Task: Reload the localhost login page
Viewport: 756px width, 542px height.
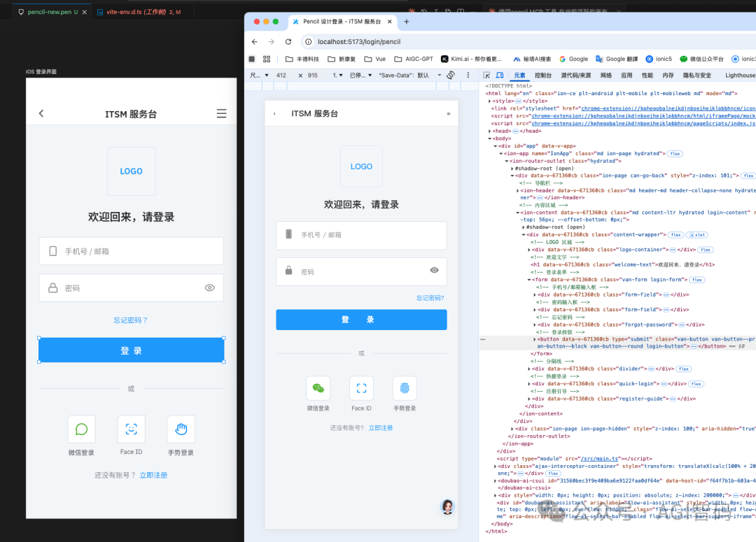Action: 288,42
